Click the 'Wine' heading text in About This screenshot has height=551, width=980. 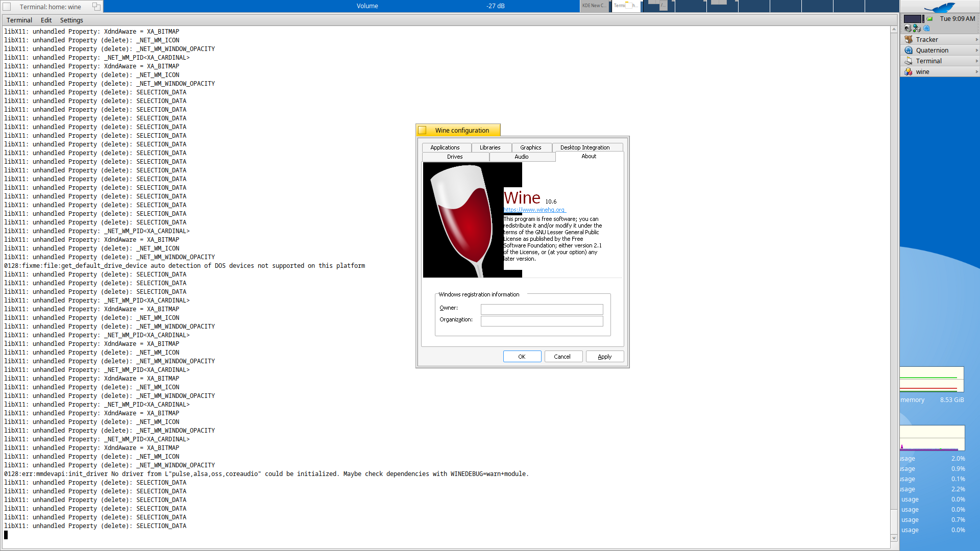pos(522,198)
